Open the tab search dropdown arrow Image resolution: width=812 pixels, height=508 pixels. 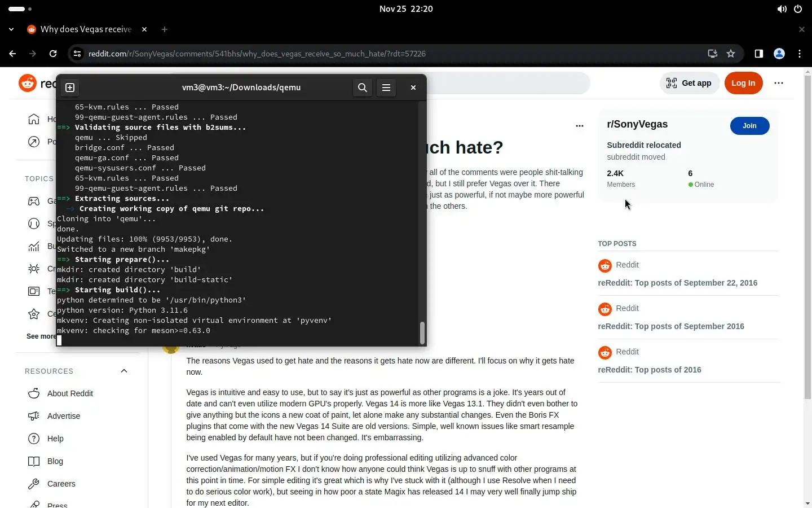point(11,29)
